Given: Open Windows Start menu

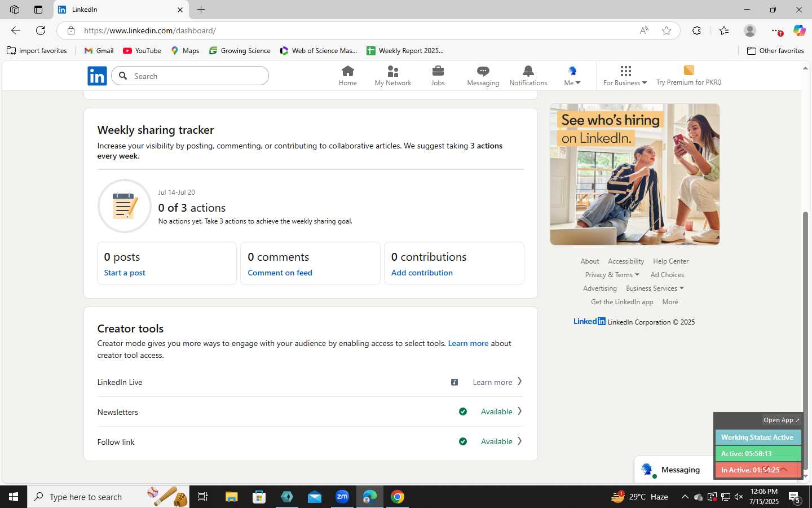Looking at the screenshot, I should (14, 497).
